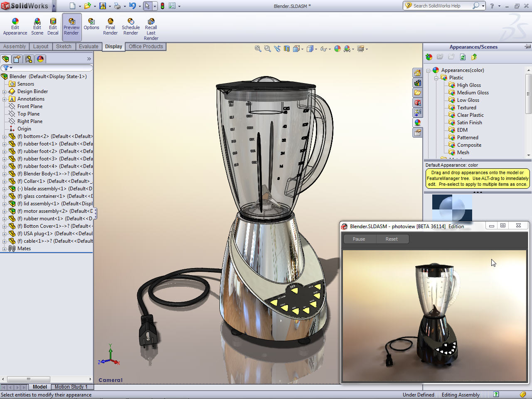Screen dimensions: 532x399
Task: Expand the Design Binder node
Action: 5,91
